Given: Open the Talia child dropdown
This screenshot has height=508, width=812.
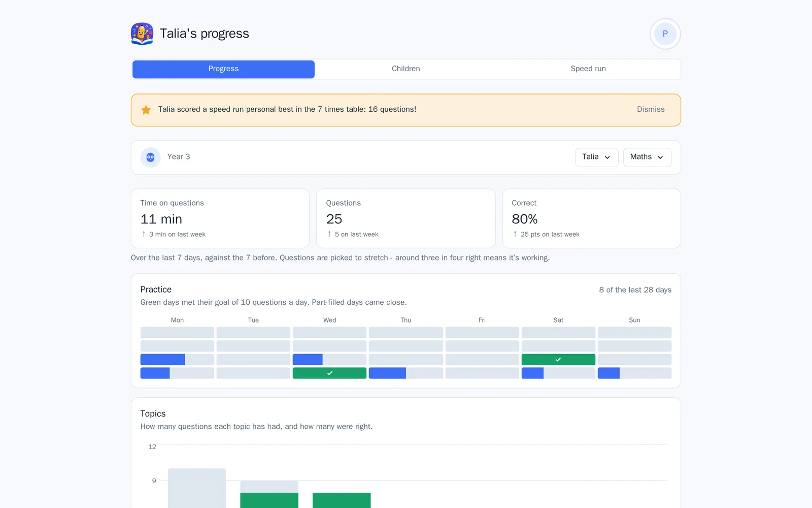Looking at the screenshot, I should pos(596,157).
